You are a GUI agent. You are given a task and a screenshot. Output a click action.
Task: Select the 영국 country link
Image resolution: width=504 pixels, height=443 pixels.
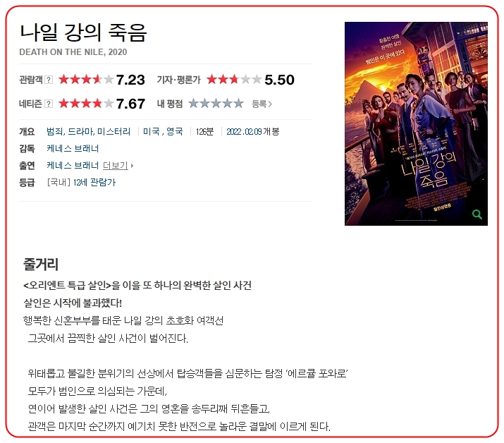pyautogui.click(x=175, y=132)
